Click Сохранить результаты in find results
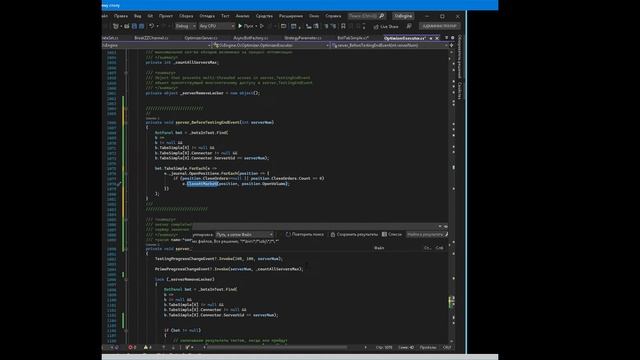The image size is (640, 360). pos(354,235)
